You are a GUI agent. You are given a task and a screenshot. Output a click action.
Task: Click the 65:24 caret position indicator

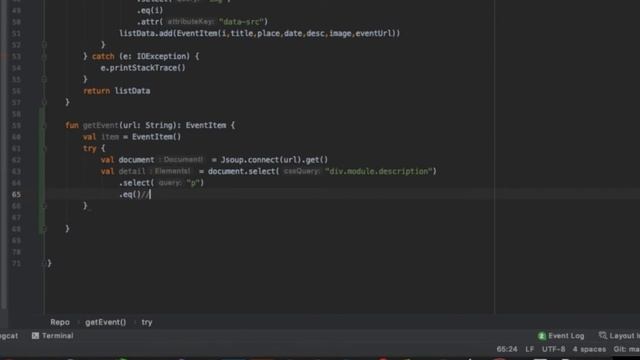(x=507, y=349)
